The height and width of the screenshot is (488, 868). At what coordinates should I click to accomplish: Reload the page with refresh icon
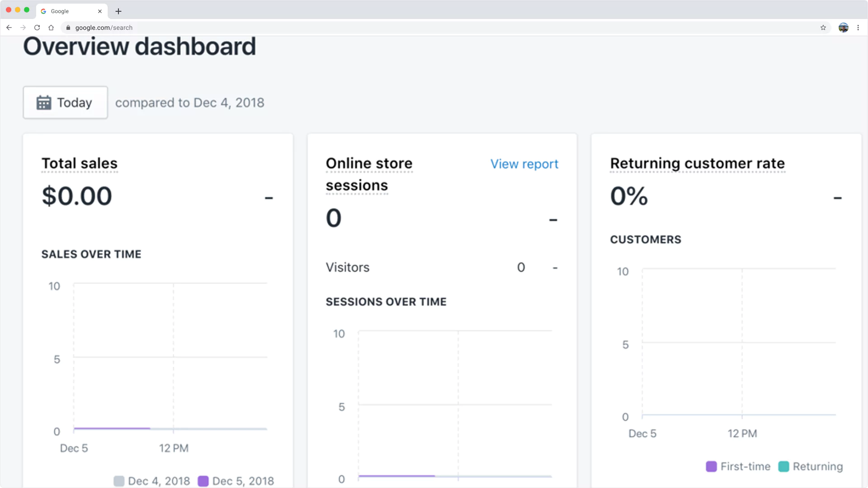(x=37, y=28)
